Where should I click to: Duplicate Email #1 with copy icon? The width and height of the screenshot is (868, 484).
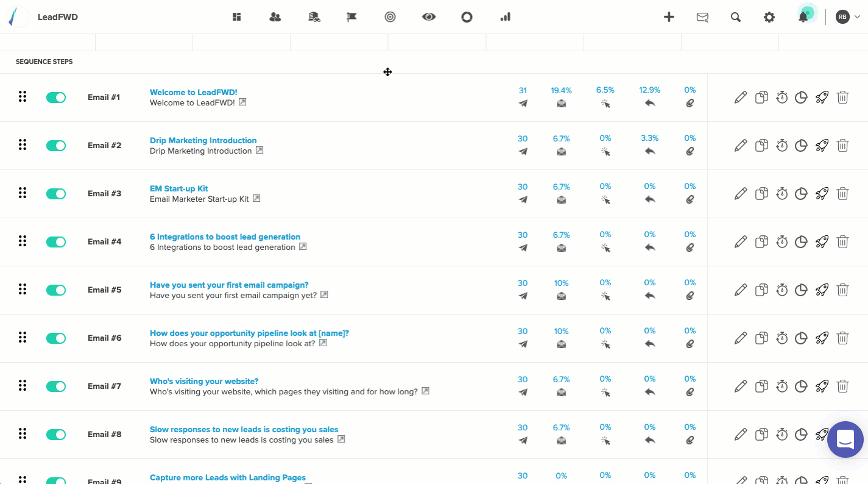click(761, 97)
